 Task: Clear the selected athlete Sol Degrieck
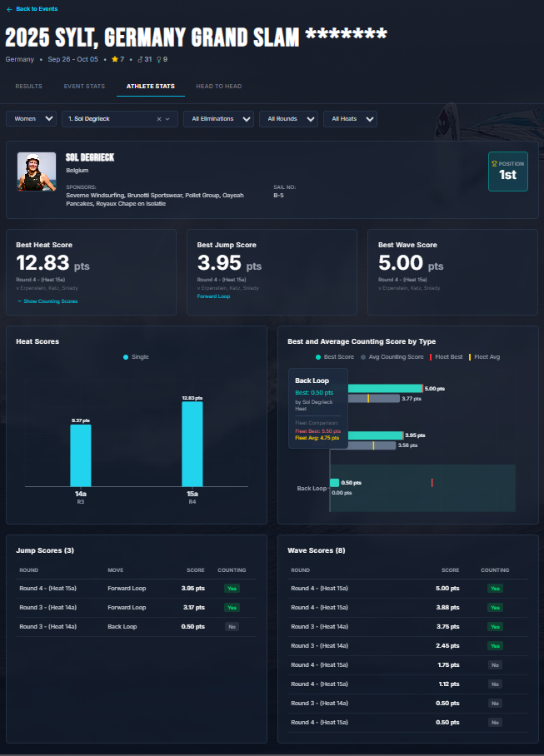click(158, 119)
